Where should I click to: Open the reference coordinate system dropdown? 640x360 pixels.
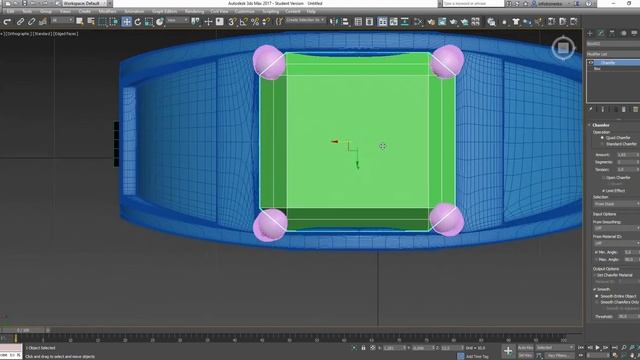(177, 20)
